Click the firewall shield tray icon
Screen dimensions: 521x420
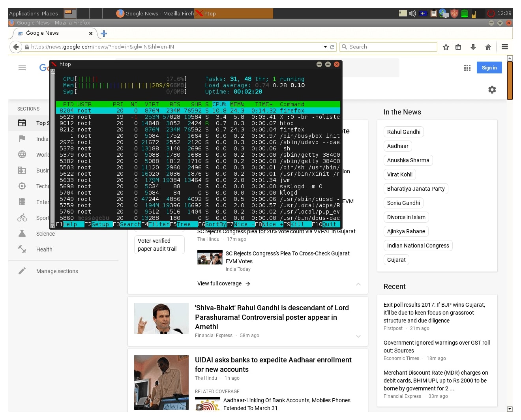point(454,13)
